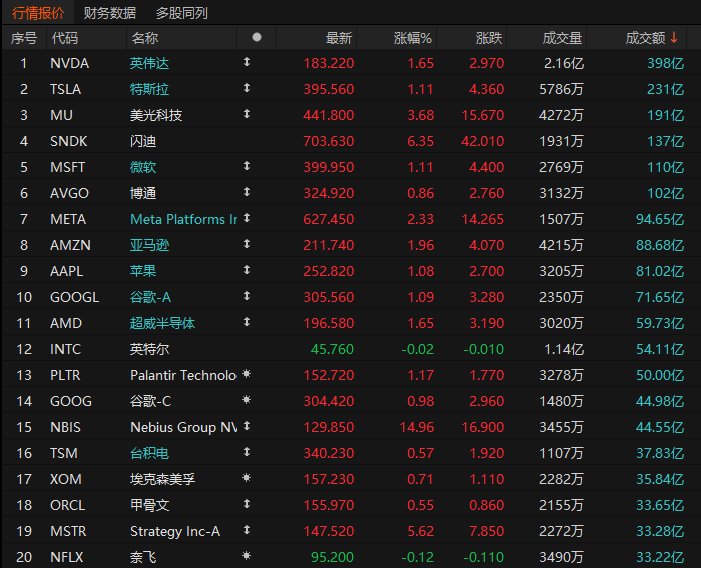The height and width of the screenshot is (568, 701).
Task: Click the sun marker icon in PLTR row
Action: pos(246,374)
